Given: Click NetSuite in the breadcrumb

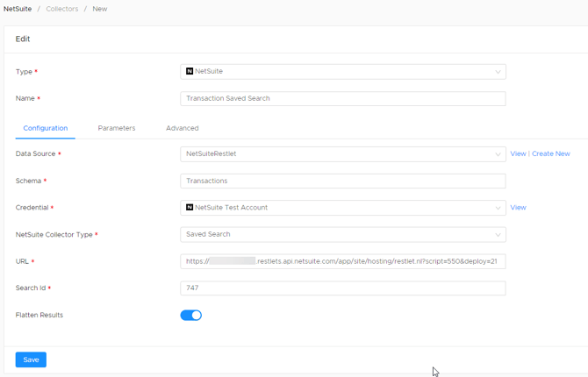Looking at the screenshot, I should (18, 9).
